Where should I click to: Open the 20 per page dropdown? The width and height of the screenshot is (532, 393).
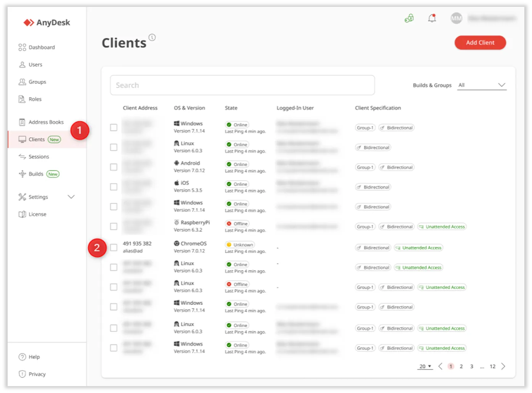425,366
